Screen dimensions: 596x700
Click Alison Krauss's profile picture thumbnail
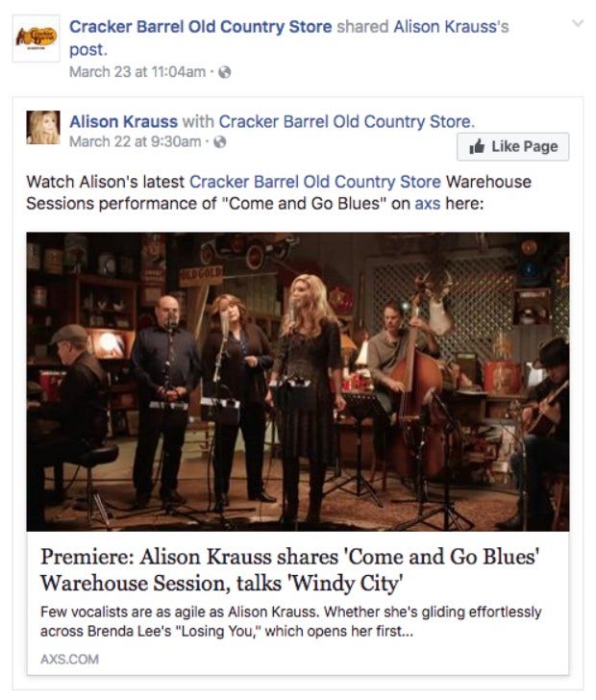(43, 127)
